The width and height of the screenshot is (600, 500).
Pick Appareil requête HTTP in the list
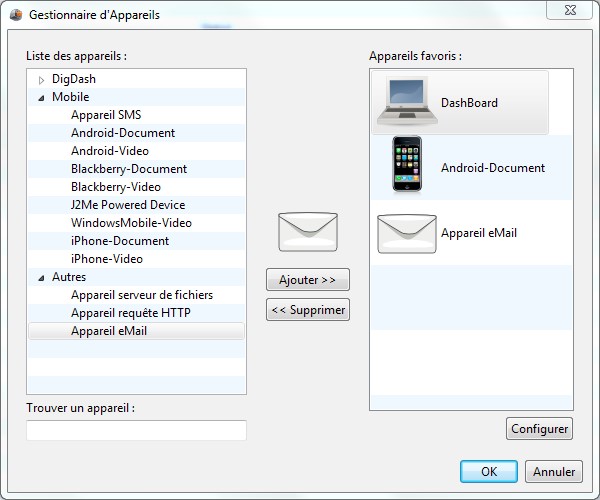click(x=130, y=313)
